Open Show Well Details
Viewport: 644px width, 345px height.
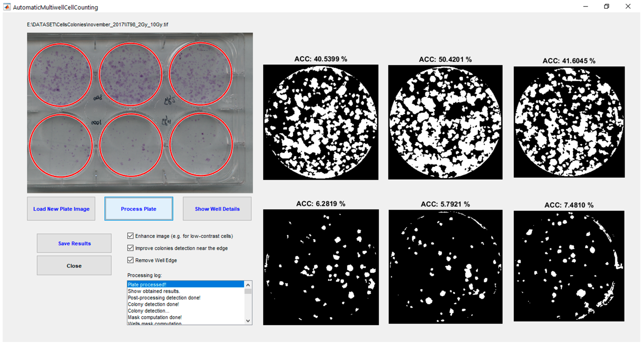point(217,209)
